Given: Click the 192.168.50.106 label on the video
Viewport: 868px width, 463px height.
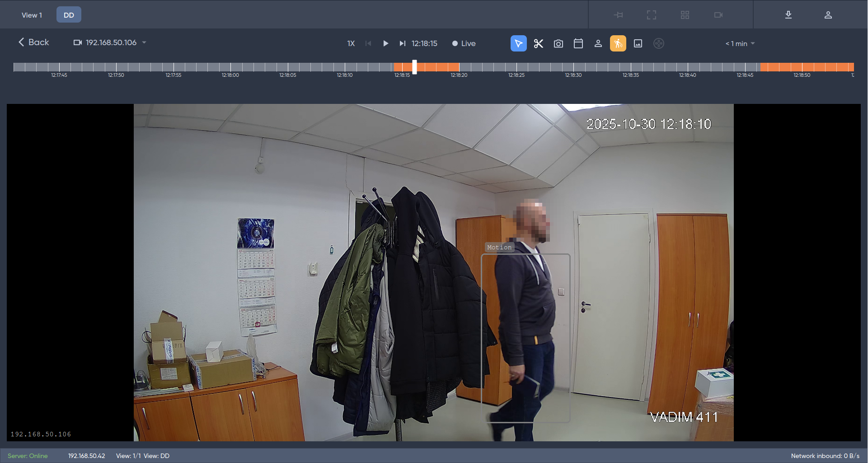Looking at the screenshot, I should click(41, 434).
